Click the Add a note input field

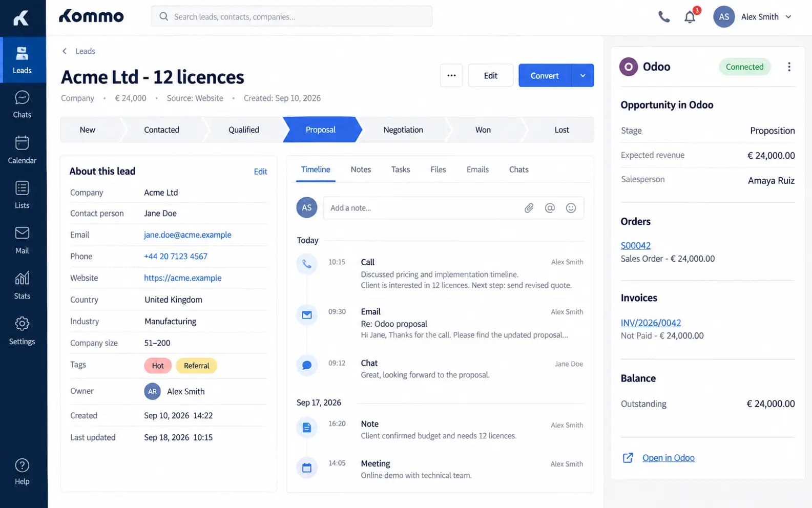point(453,208)
